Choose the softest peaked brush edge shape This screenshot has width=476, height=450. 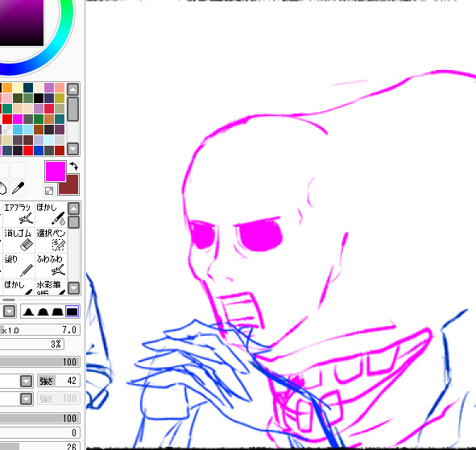[28, 312]
